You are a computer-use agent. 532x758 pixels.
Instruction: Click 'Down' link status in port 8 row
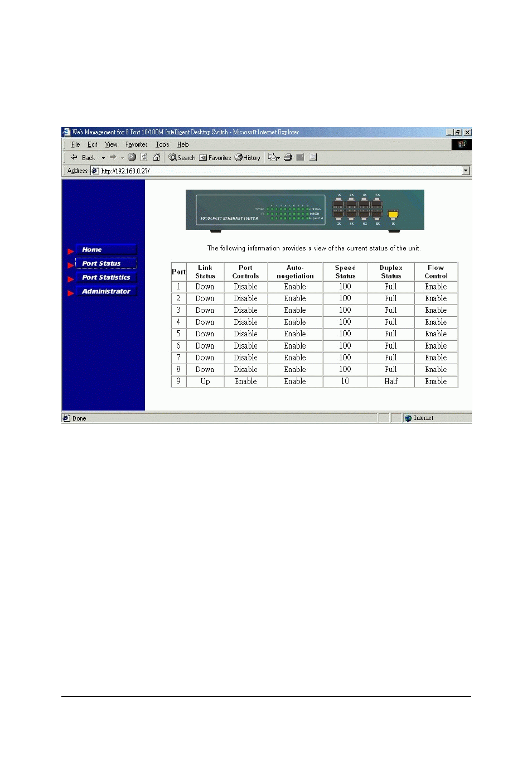coord(205,369)
